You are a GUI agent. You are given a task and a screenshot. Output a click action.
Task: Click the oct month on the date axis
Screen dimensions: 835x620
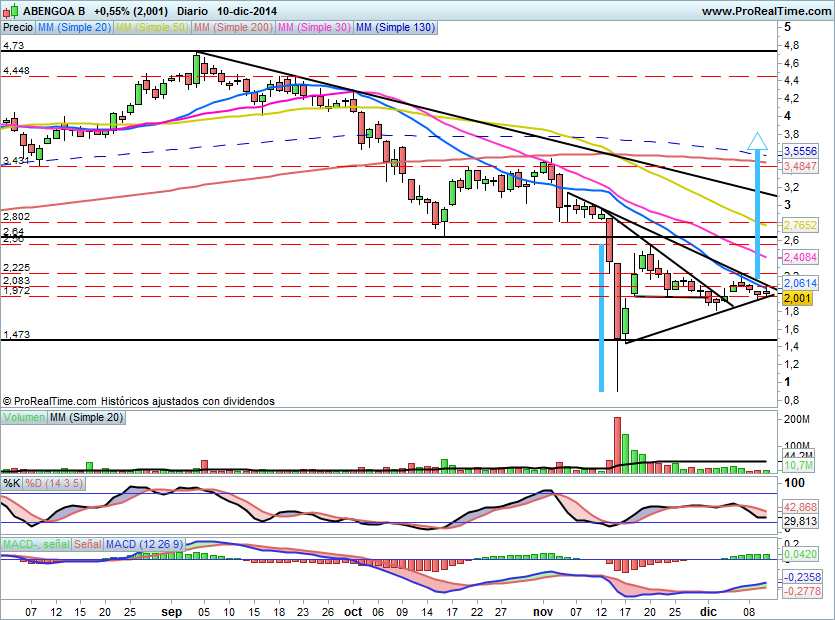[353, 612]
